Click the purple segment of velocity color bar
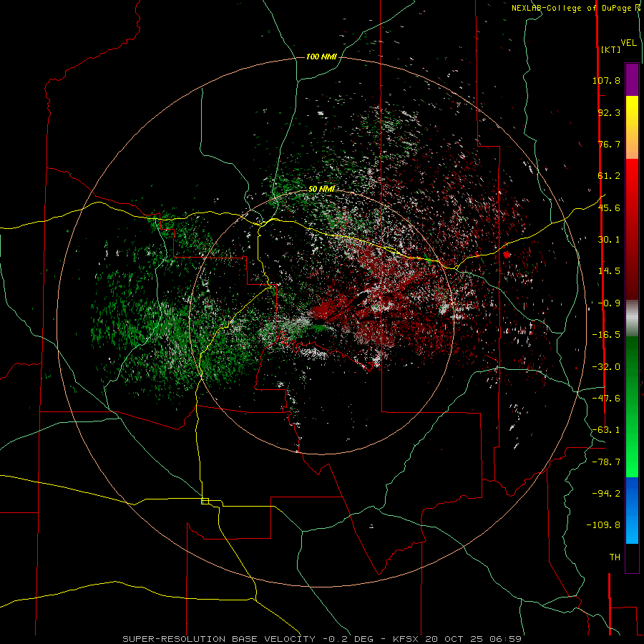This screenshot has width=644, height=644. (632, 79)
